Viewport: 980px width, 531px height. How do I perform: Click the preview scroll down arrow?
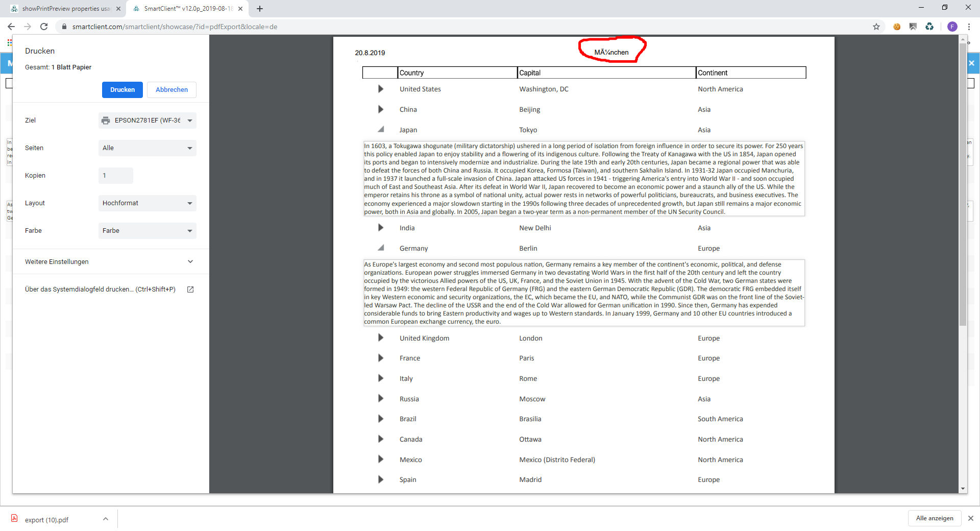coord(963,489)
